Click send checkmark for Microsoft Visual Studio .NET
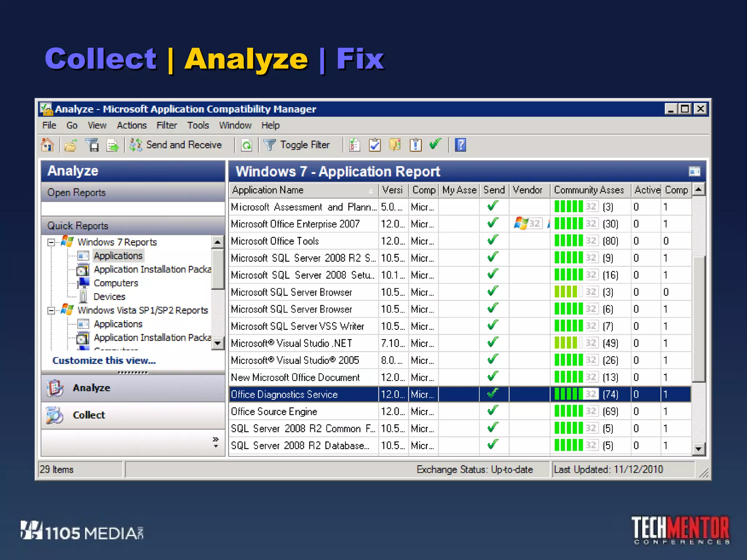The width and height of the screenshot is (747, 560). (493, 343)
